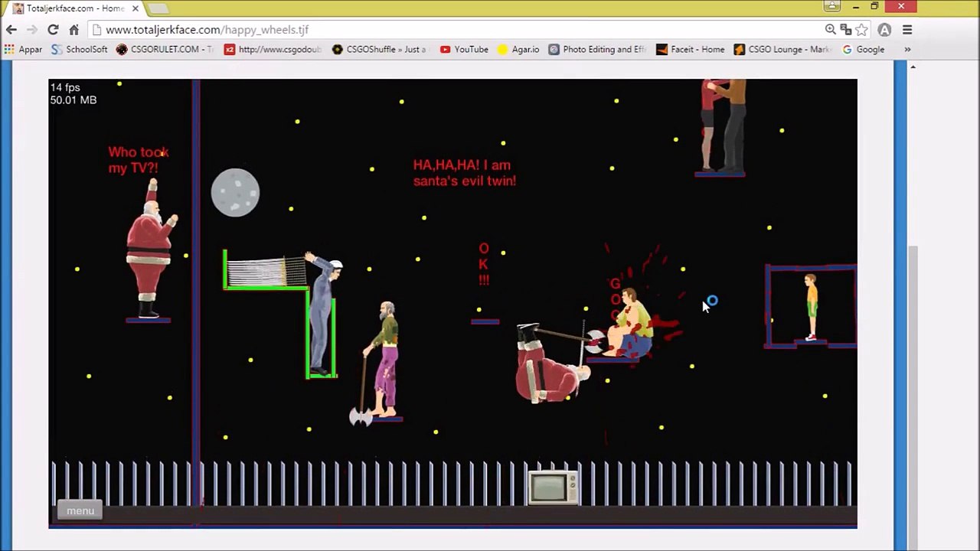Open the Faceit - Home bookmark
Viewport: 980px width, 551px height.
coord(691,49)
